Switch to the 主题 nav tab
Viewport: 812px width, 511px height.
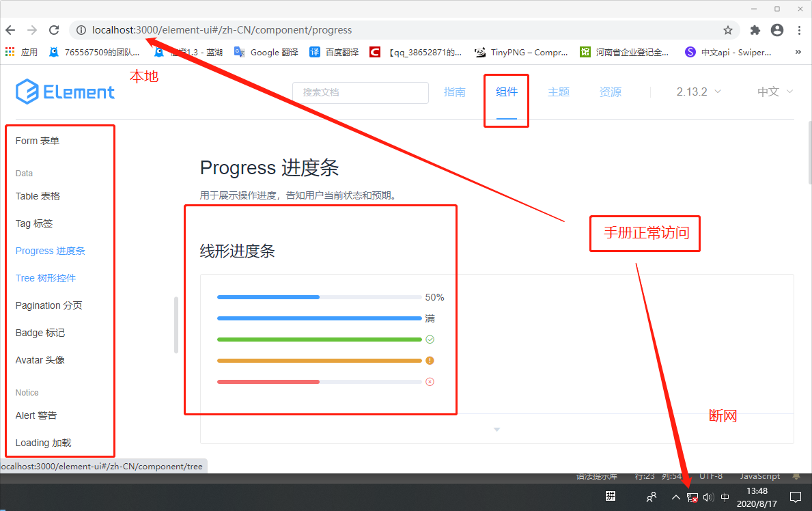pyautogui.click(x=559, y=92)
